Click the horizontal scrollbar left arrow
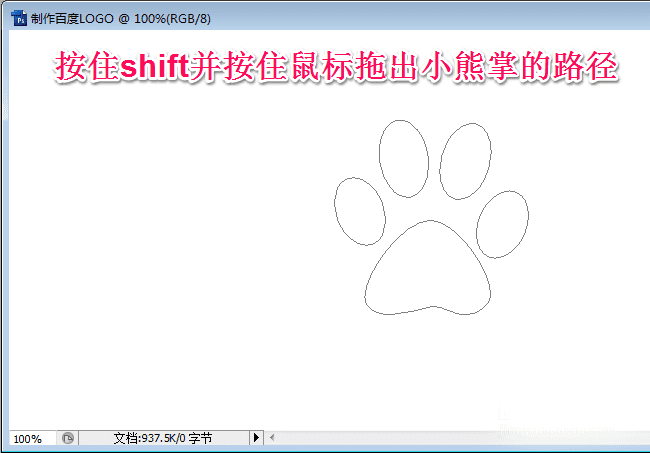Screen dimensions: 650x453 tap(272, 437)
